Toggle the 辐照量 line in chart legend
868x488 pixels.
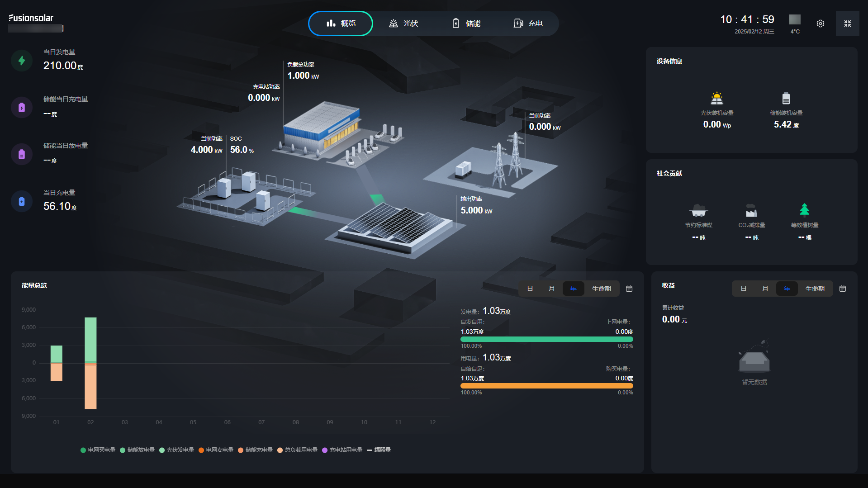(379, 450)
